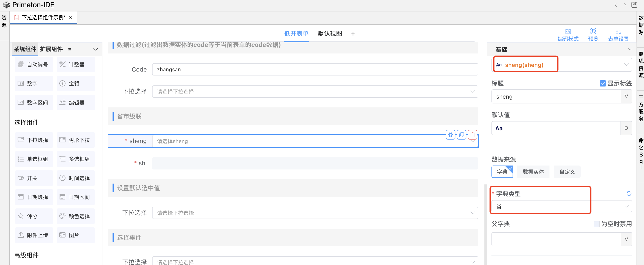Collapse the 基础 section chevron
The width and height of the screenshot is (644, 265).
point(630,49)
